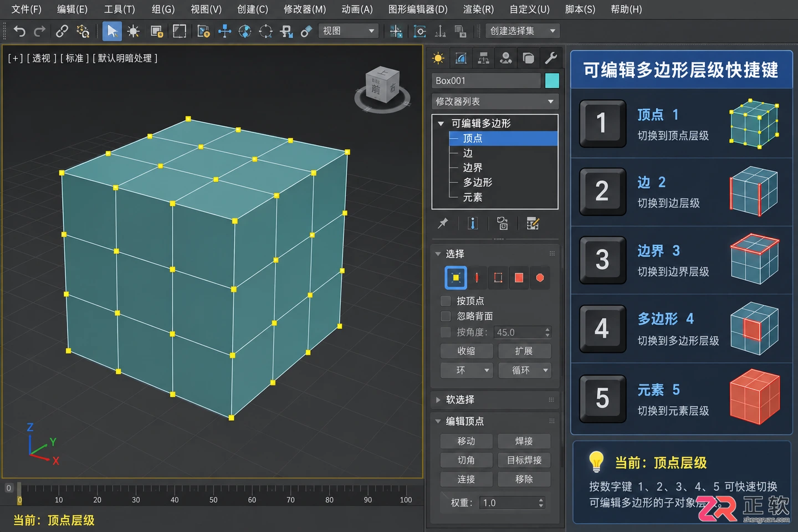
Task: Click the Redo arrow in toolbar
Action: [39, 31]
